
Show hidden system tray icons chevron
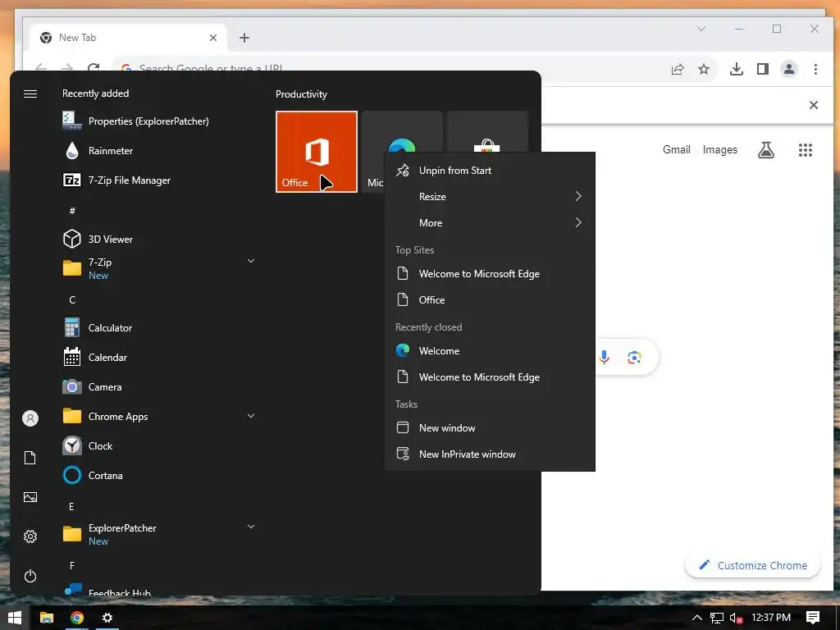(697, 618)
